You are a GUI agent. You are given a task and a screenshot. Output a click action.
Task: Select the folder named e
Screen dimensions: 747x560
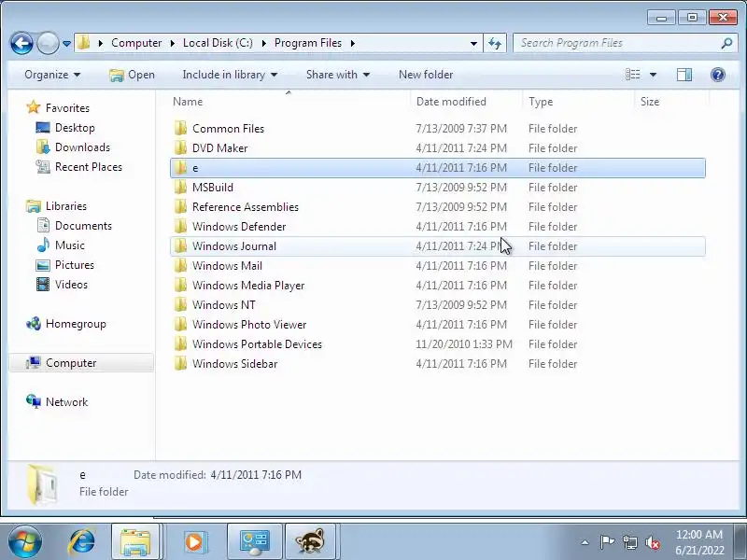click(437, 168)
